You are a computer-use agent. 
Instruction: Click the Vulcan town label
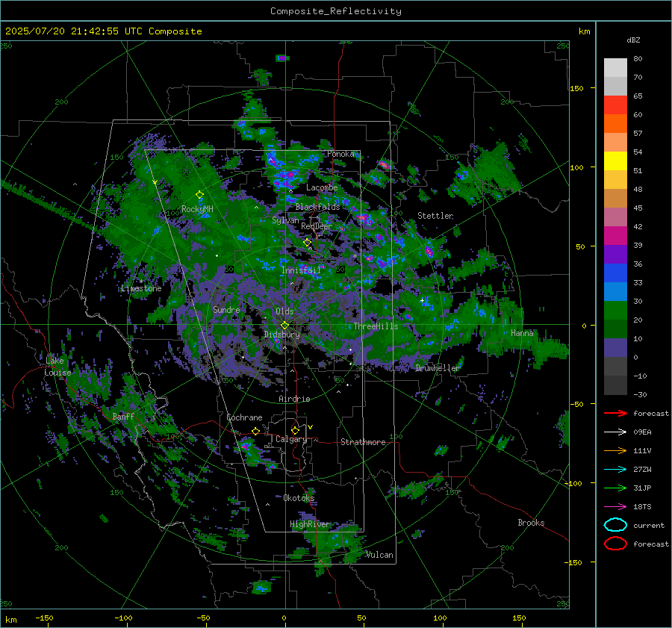point(380,555)
